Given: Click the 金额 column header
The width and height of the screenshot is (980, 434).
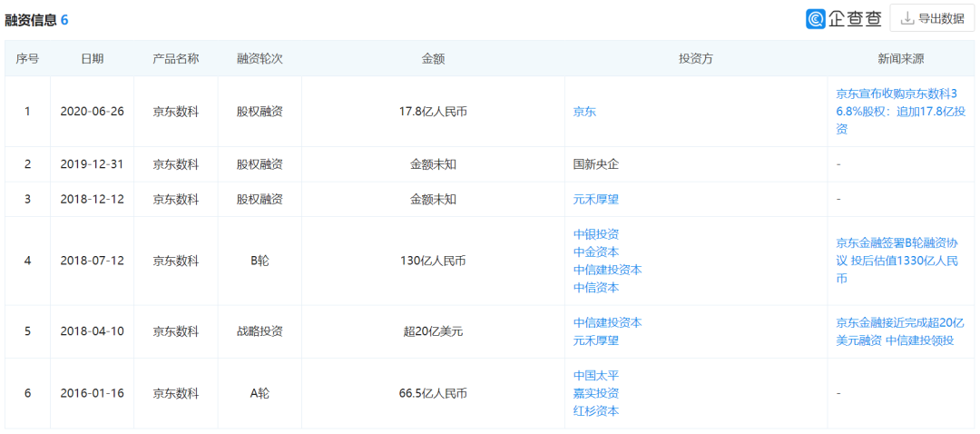Looking at the screenshot, I should click(433, 59).
